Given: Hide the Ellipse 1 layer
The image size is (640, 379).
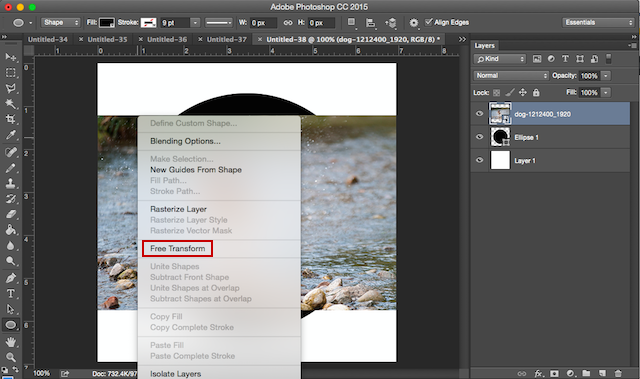Looking at the screenshot, I should 480,137.
